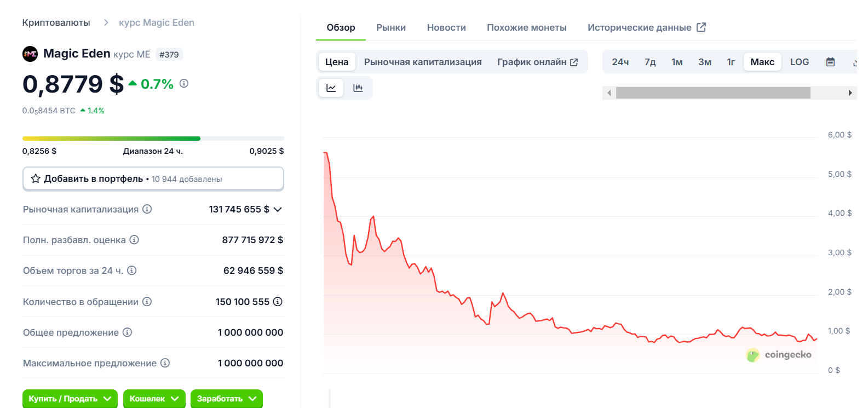The height and width of the screenshot is (408, 868).
Task: Select the 7д time range
Action: pyautogui.click(x=650, y=62)
